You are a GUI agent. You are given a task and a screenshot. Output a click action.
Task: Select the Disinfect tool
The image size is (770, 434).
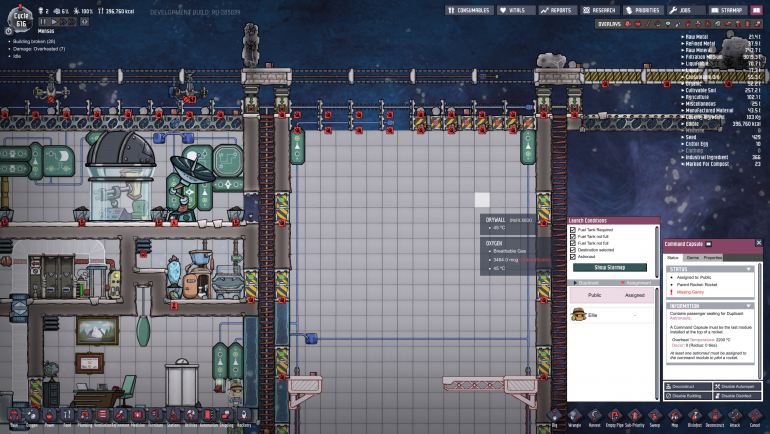(695, 417)
